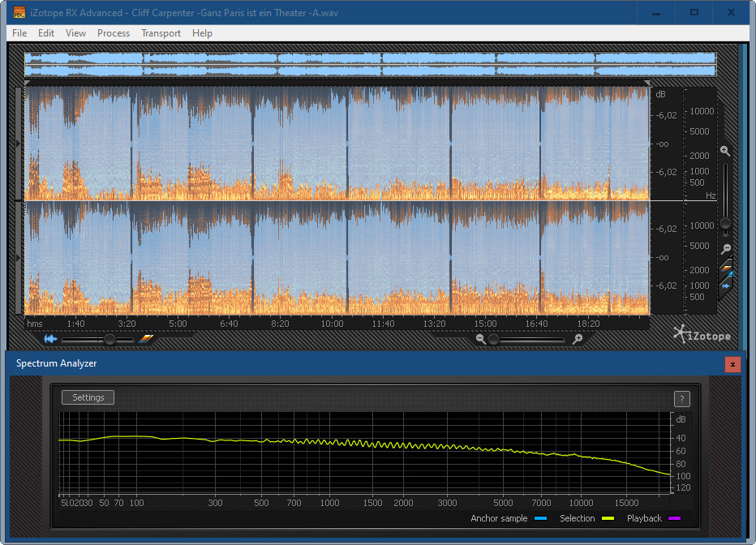Click the waveform overview strip at top
The height and width of the screenshot is (545, 756).
pos(370,65)
